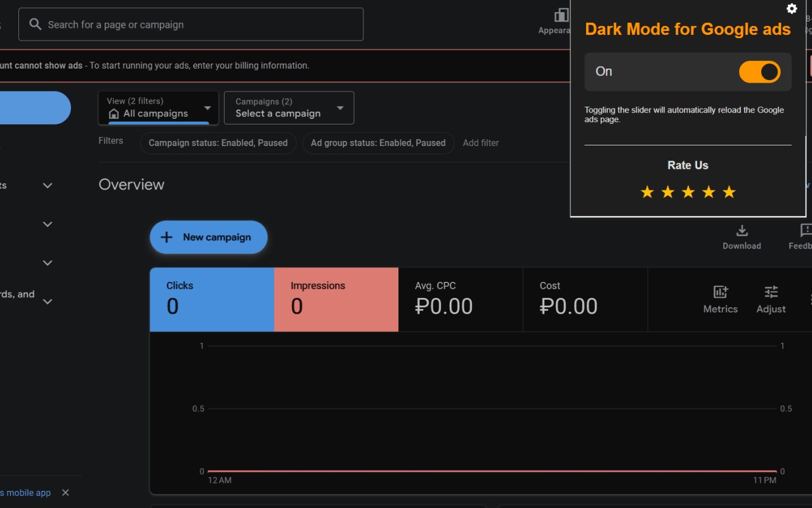Click the Download icon
The height and width of the screenshot is (508, 812).
742,231
